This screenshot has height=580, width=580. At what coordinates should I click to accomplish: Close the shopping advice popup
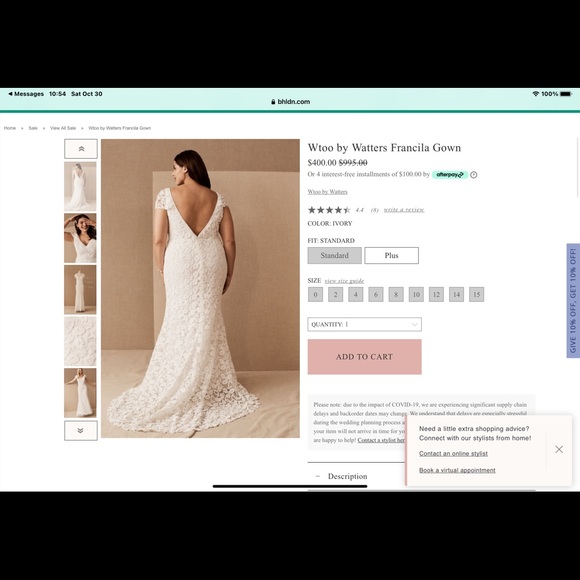pyautogui.click(x=559, y=449)
